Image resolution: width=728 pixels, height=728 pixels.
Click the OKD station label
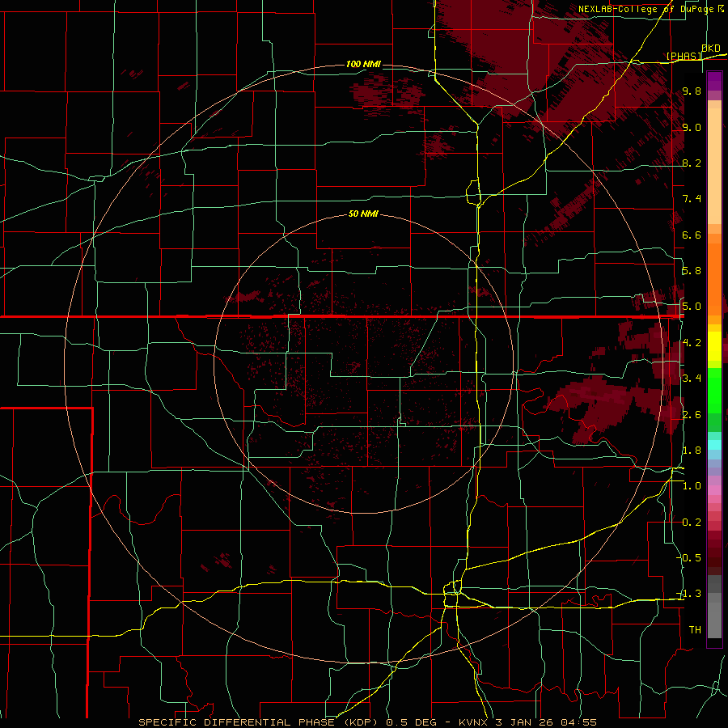pyautogui.click(x=711, y=49)
